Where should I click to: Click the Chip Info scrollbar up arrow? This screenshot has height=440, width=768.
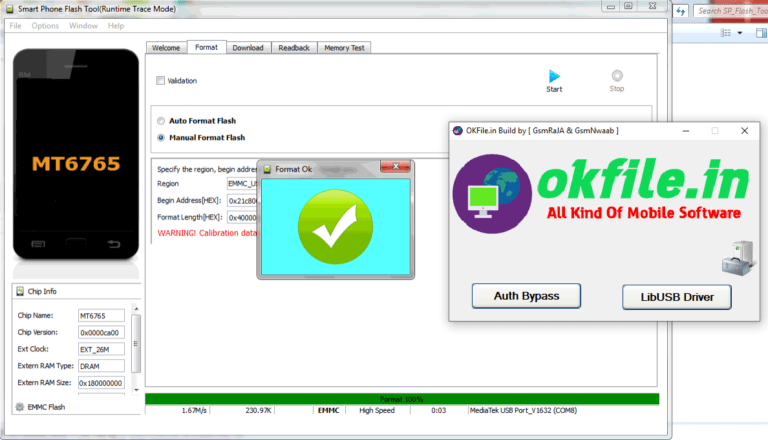click(x=137, y=309)
